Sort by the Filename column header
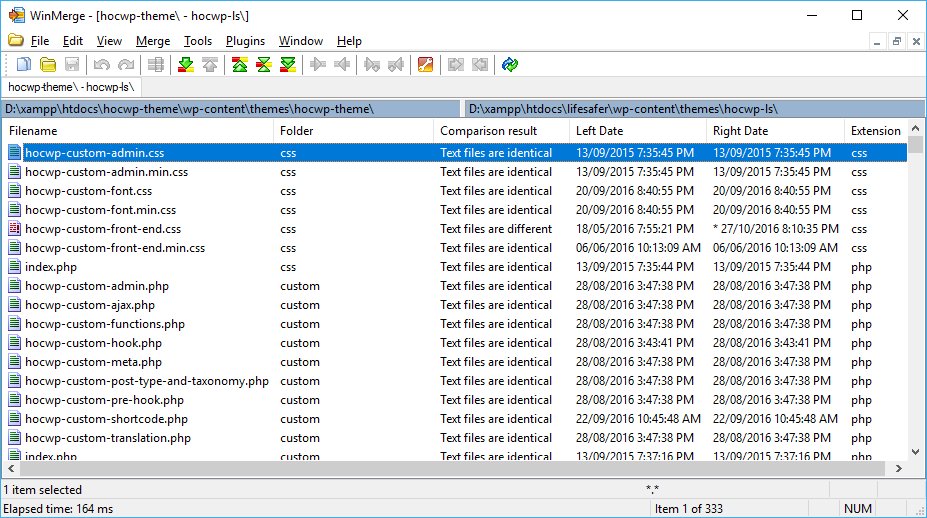This screenshot has height=518, width=927. pyautogui.click(x=138, y=131)
